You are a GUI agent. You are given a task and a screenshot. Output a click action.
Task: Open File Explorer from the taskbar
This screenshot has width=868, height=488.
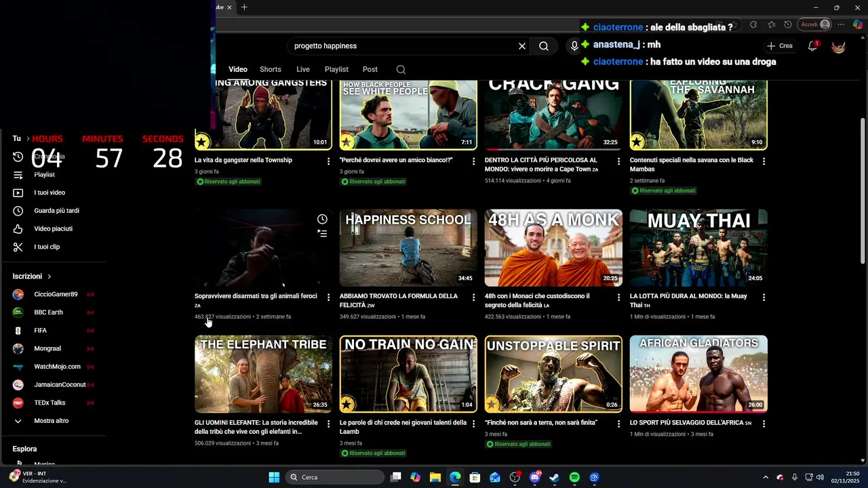(x=435, y=477)
